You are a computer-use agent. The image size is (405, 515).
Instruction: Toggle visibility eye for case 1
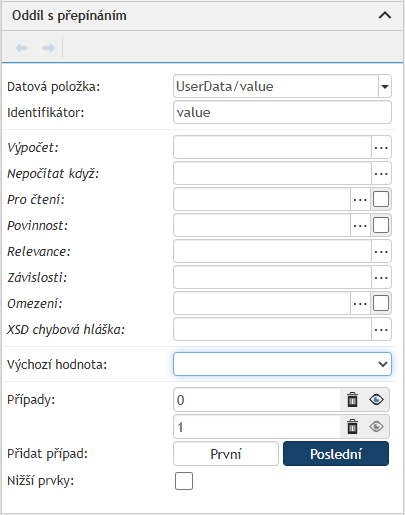click(376, 427)
